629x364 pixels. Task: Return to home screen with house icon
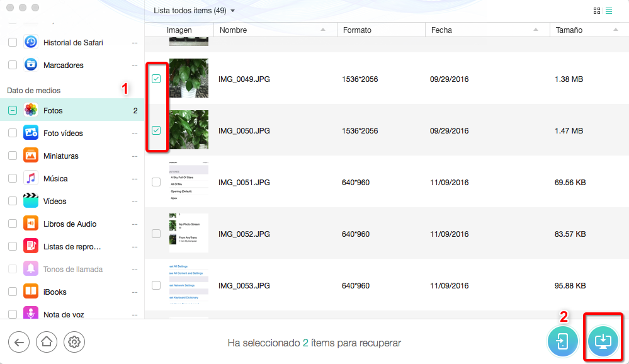[47, 342]
